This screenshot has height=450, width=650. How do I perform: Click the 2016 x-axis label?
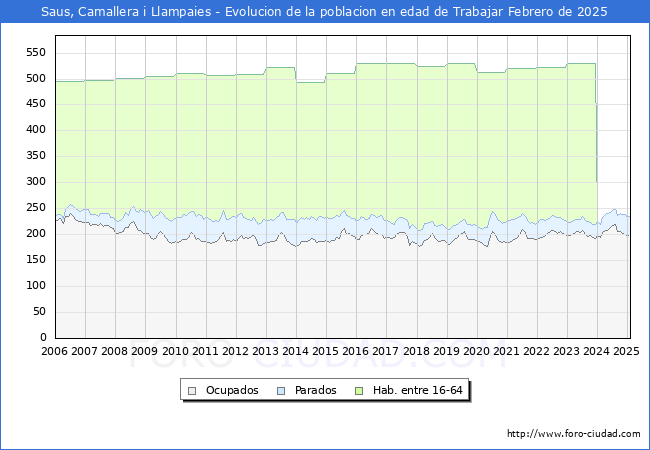pos(356,351)
